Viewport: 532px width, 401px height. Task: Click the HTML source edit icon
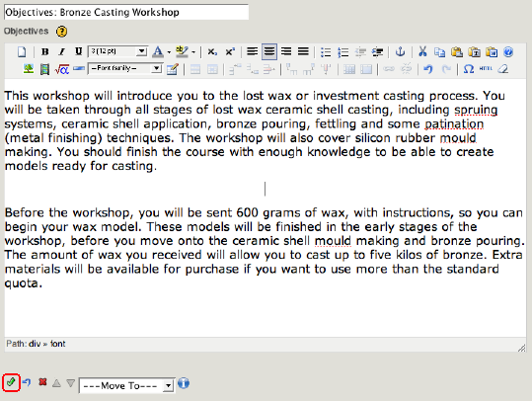pyautogui.click(x=486, y=69)
